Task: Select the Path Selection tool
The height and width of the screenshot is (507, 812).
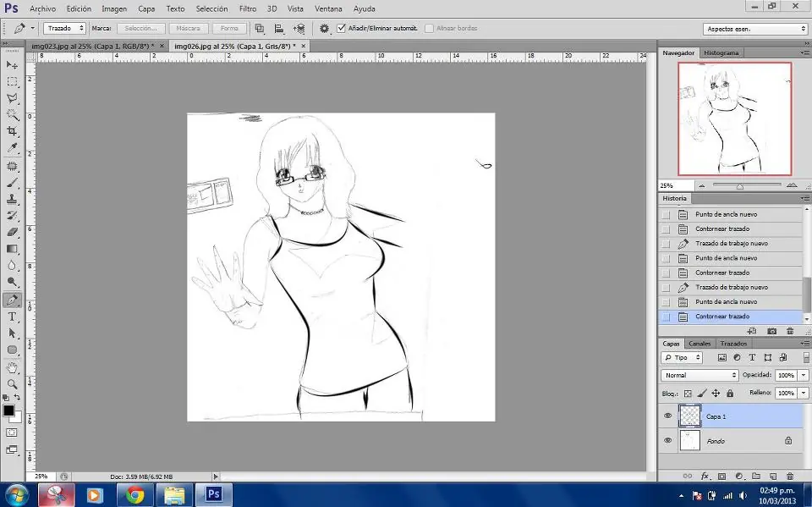Action: (x=12, y=333)
